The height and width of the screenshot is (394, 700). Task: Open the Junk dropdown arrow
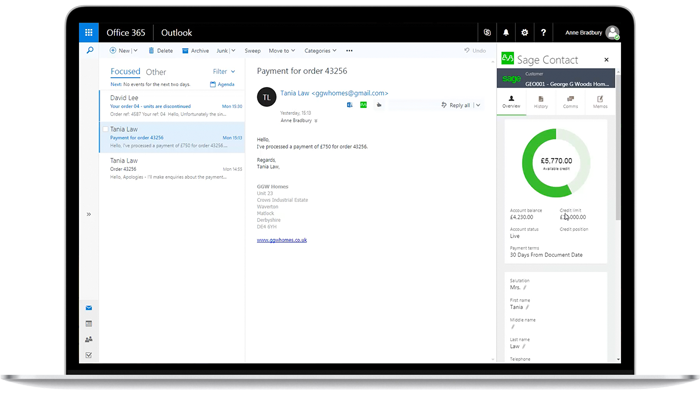233,51
